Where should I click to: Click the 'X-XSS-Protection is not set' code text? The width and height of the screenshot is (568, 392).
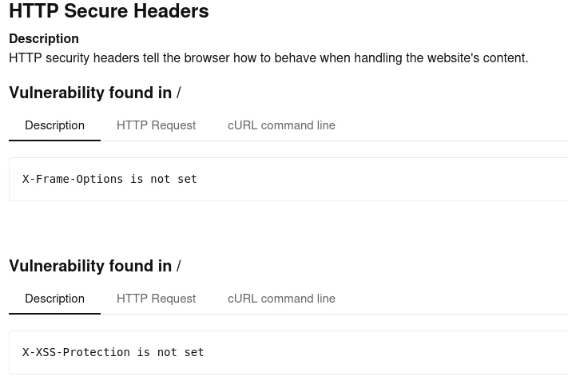point(113,352)
